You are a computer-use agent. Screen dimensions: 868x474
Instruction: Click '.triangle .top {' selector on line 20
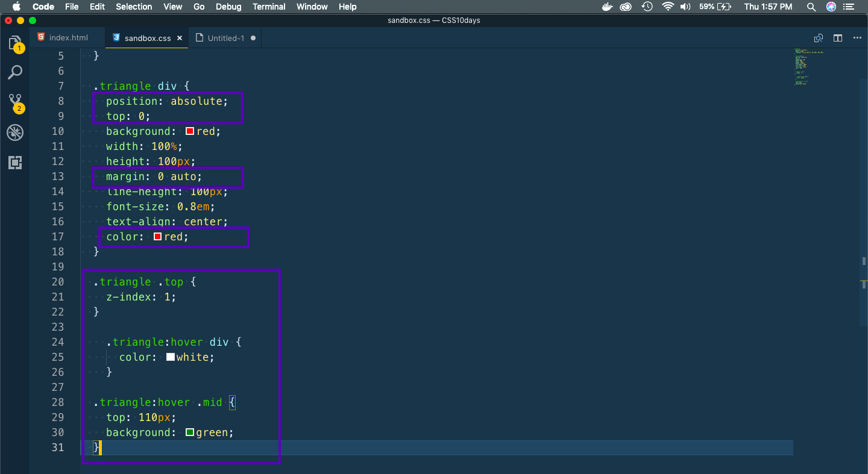coord(145,282)
